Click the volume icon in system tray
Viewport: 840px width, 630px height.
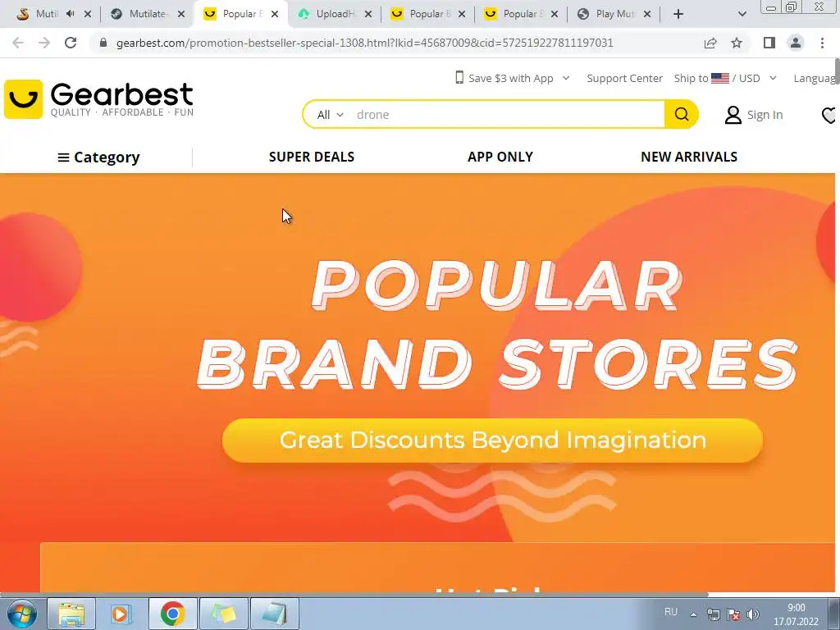point(752,614)
